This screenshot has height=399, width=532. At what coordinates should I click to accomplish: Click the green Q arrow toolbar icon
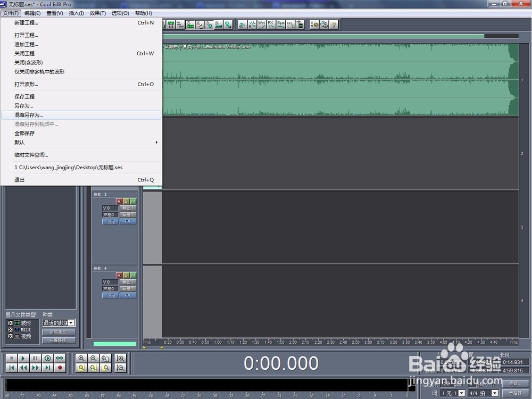228,24
